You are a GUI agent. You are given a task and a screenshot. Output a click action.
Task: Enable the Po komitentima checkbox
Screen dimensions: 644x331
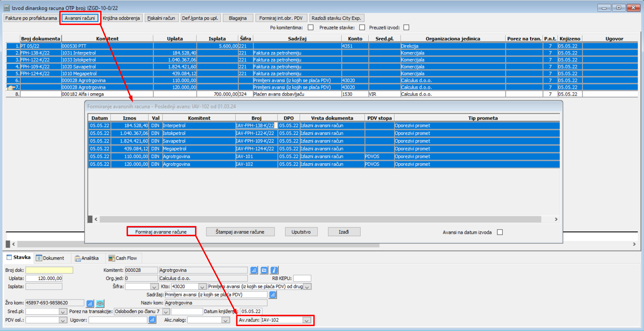(310, 27)
